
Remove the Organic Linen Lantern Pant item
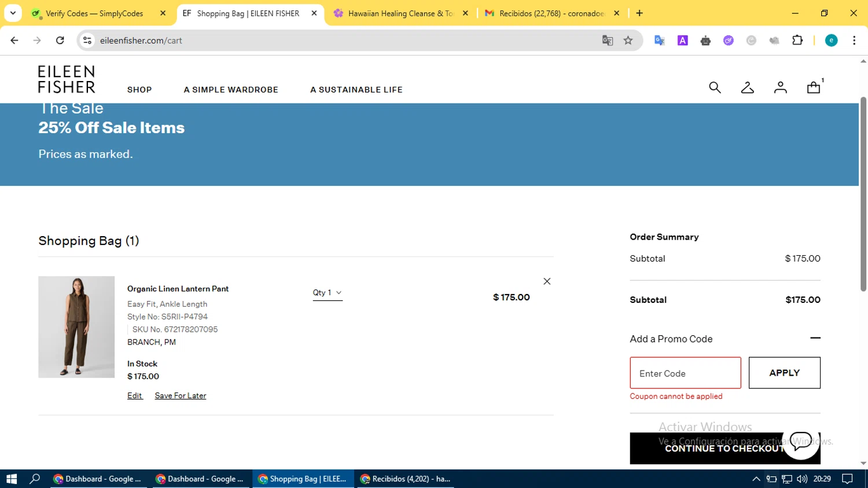click(547, 281)
